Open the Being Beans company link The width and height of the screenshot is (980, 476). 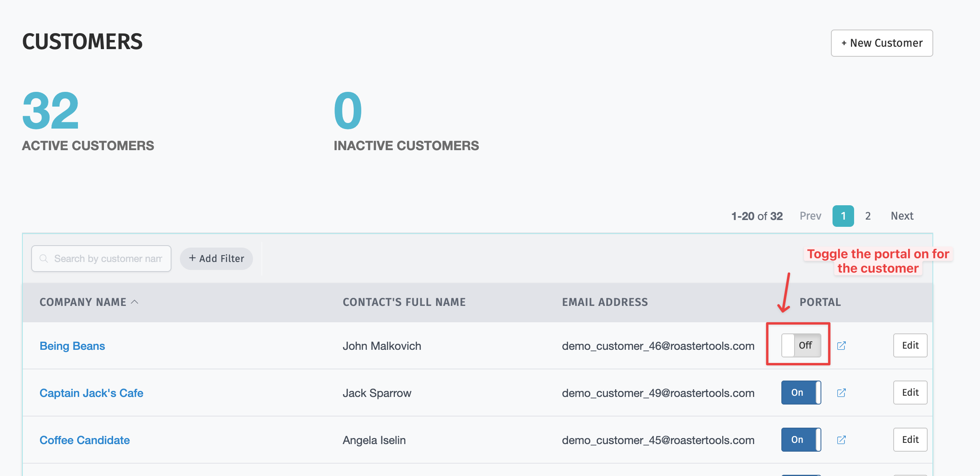72,346
